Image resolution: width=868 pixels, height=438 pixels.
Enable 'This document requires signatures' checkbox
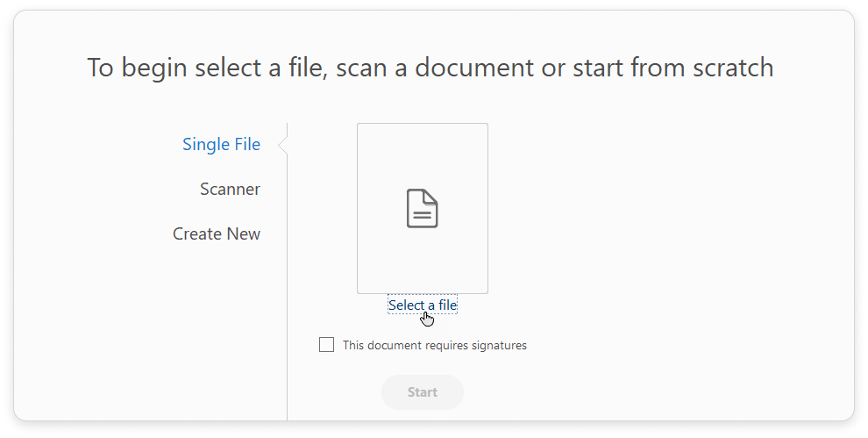point(327,345)
